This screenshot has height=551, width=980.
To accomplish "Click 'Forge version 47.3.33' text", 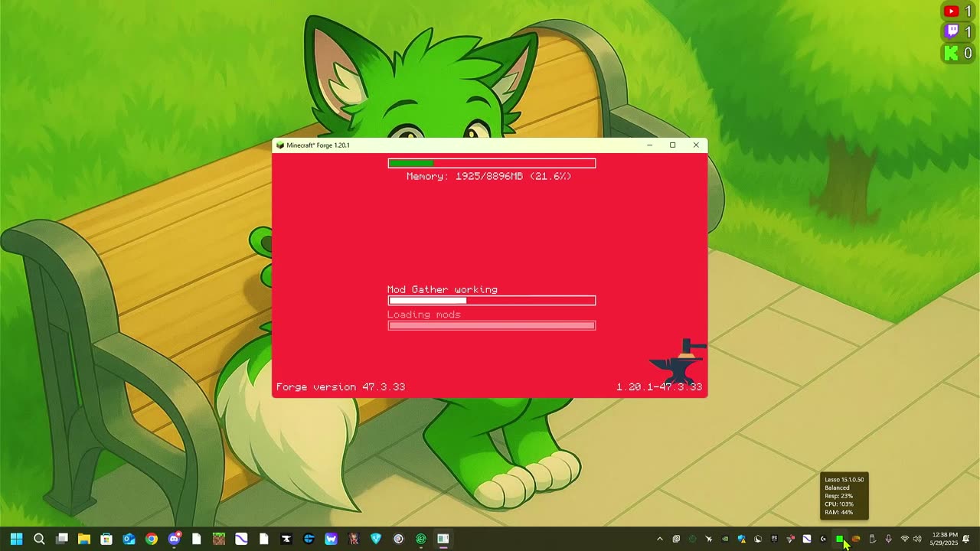I will (x=341, y=387).
